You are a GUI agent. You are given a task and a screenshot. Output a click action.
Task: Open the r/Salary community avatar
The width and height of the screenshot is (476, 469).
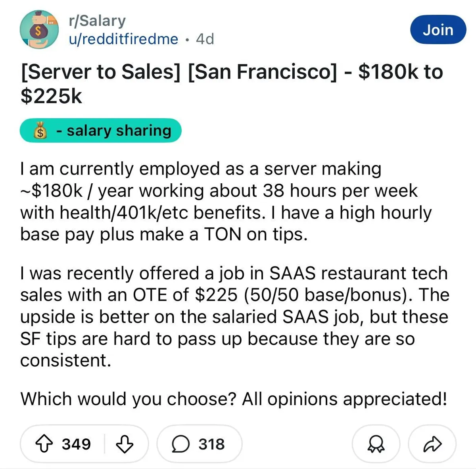point(39,30)
